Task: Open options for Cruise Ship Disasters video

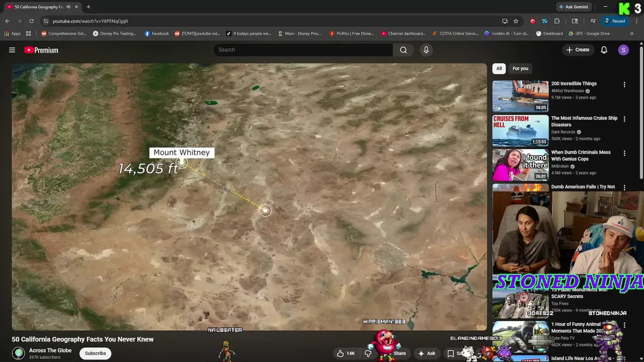Action: click(x=624, y=119)
